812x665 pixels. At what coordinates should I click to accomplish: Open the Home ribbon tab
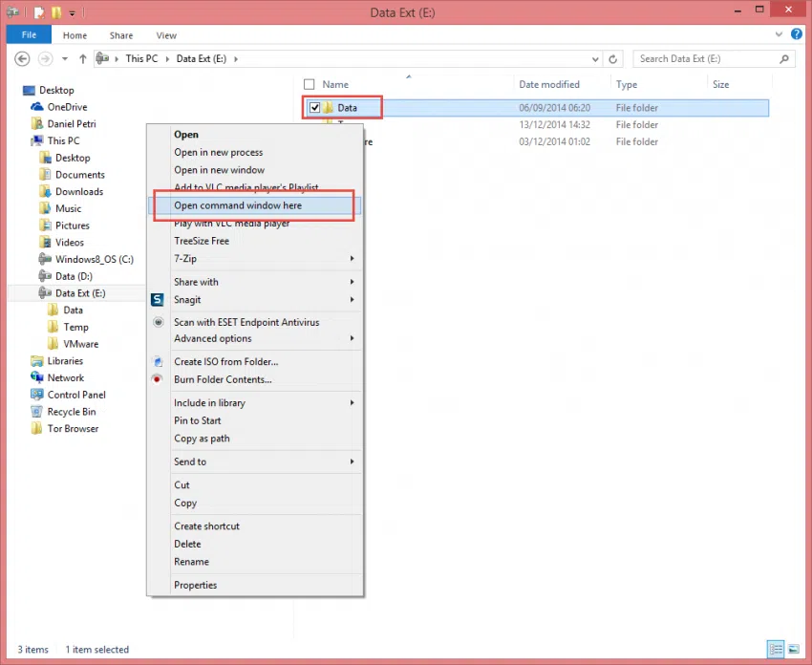click(75, 35)
